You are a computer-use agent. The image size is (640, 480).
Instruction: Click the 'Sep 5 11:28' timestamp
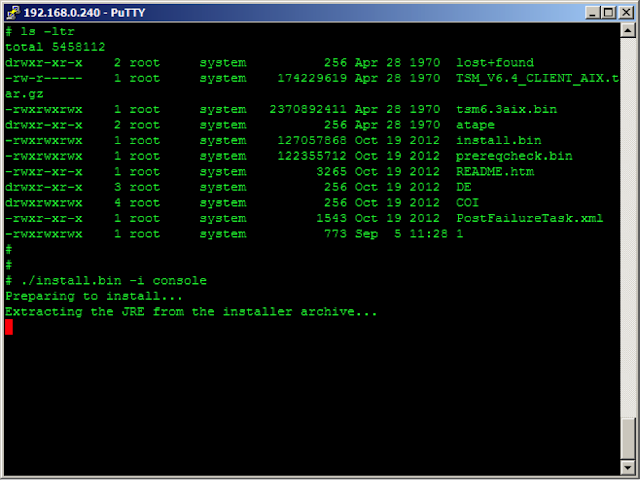click(401, 234)
